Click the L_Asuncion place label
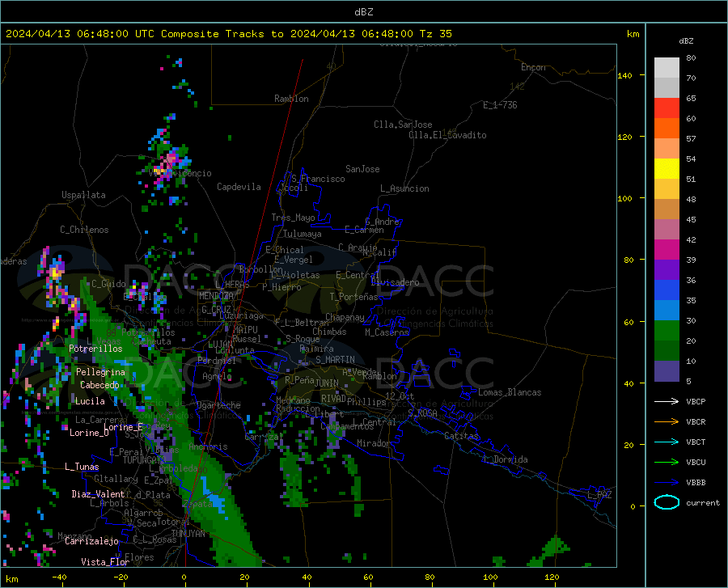This screenshot has height=588, width=728. (404, 188)
